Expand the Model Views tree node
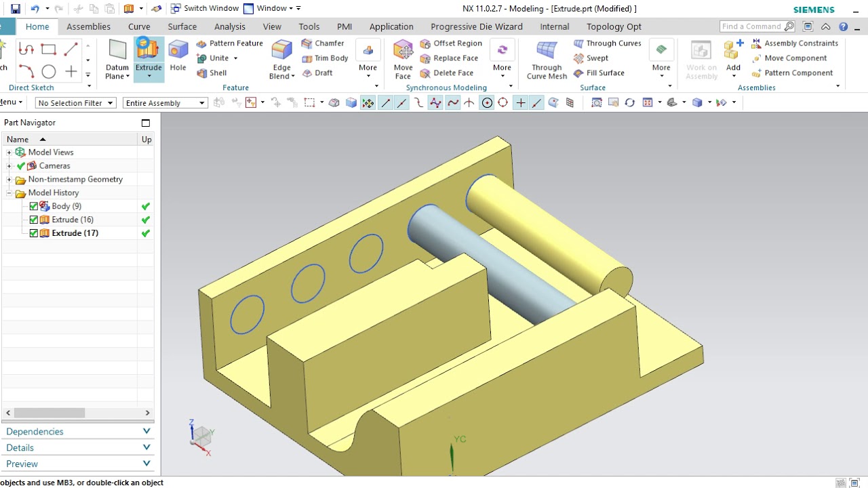Viewport: 868px width, 488px height. pyautogui.click(x=9, y=152)
